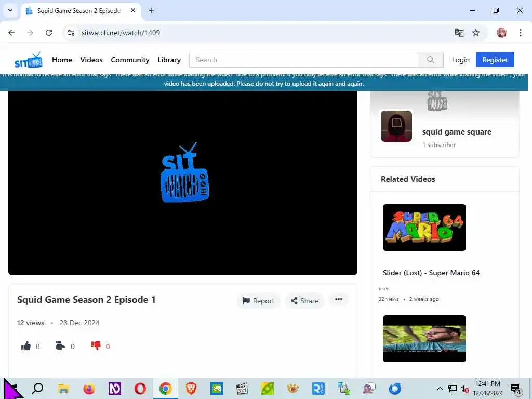Click the "12 views" count text
The width and height of the screenshot is (532, 399).
pyautogui.click(x=31, y=323)
